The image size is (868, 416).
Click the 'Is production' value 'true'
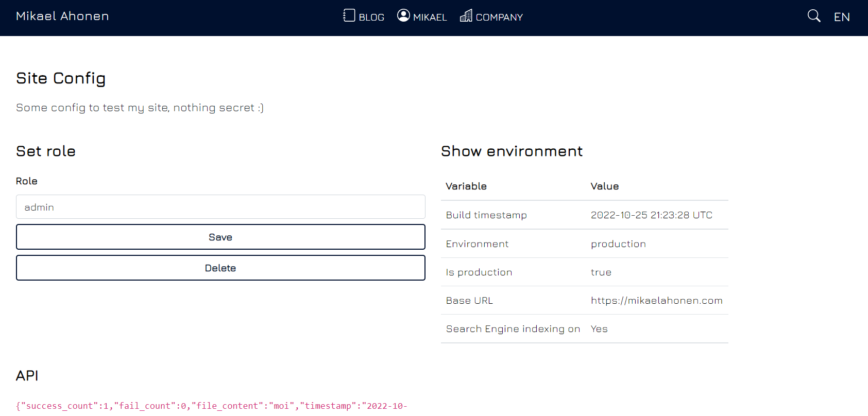(x=601, y=272)
